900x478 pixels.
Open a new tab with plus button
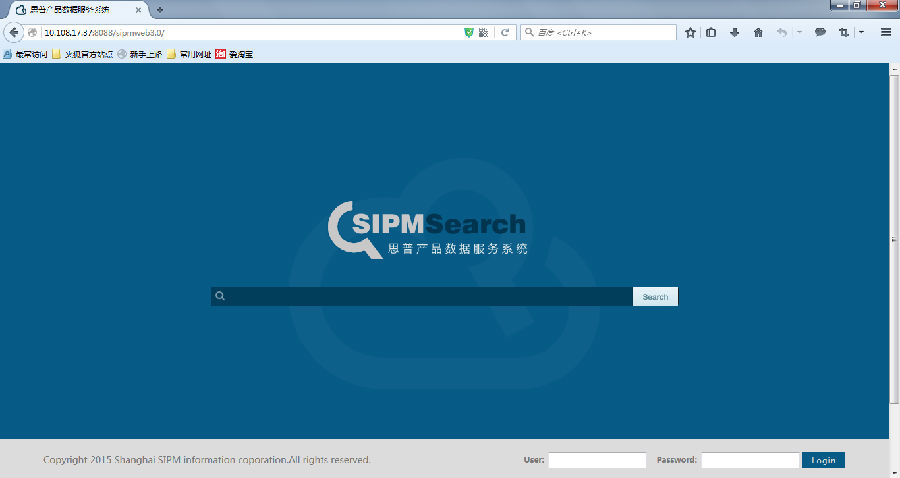click(159, 9)
